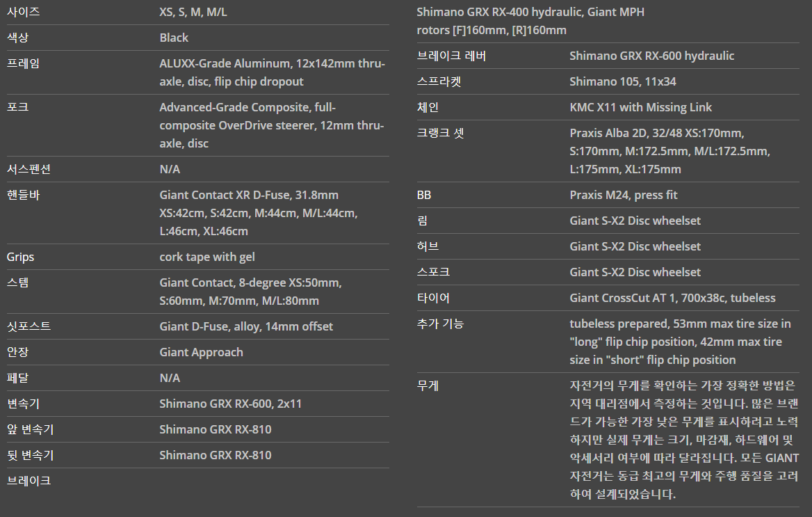This screenshot has width=812, height=517.
Task: Select the 'Shimano GRX RX-600, 2x11' value
Action: [230, 404]
